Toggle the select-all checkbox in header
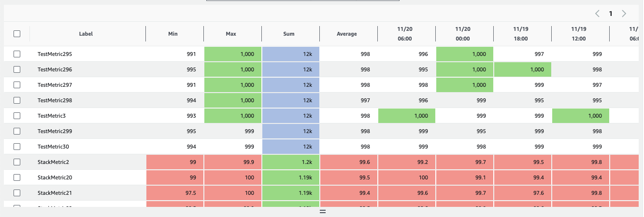The height and width of the screenshot is (217, 644). click(x=17, y=34)
